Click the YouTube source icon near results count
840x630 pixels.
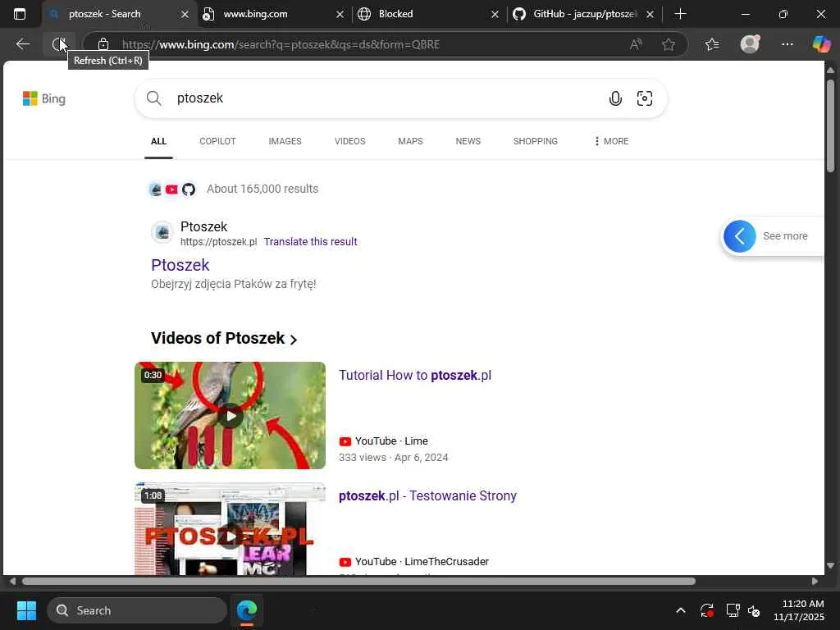(x=171, y=189)
